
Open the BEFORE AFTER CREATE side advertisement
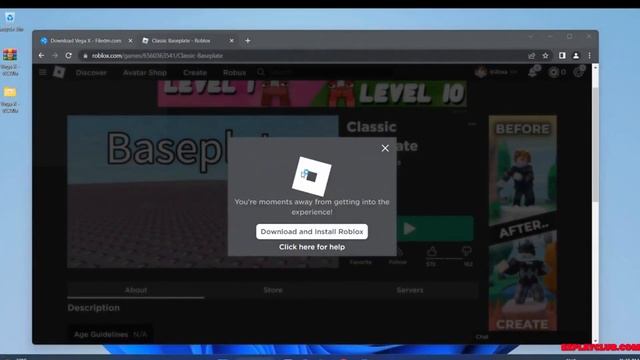(x=522, y=223)
